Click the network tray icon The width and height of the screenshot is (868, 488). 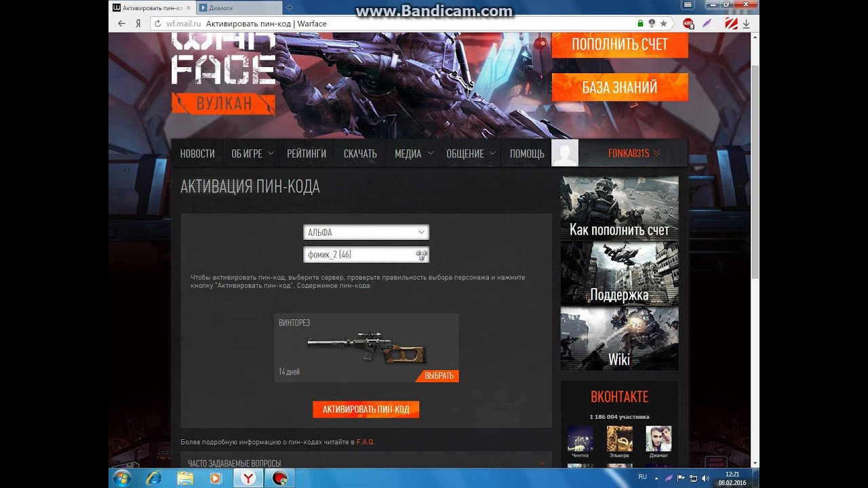(693, 478)
